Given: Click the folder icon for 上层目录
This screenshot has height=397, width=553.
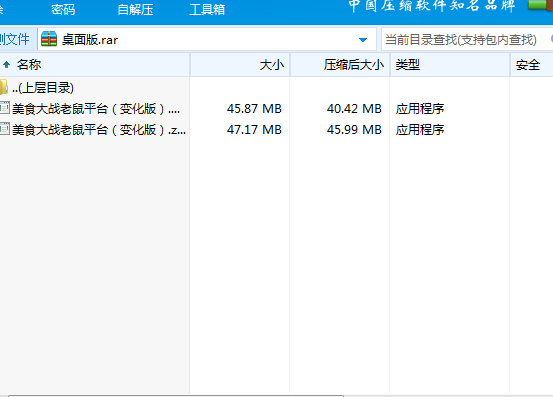Looking at the screenshot, I should pyautogui.click(x=4, y=87).
